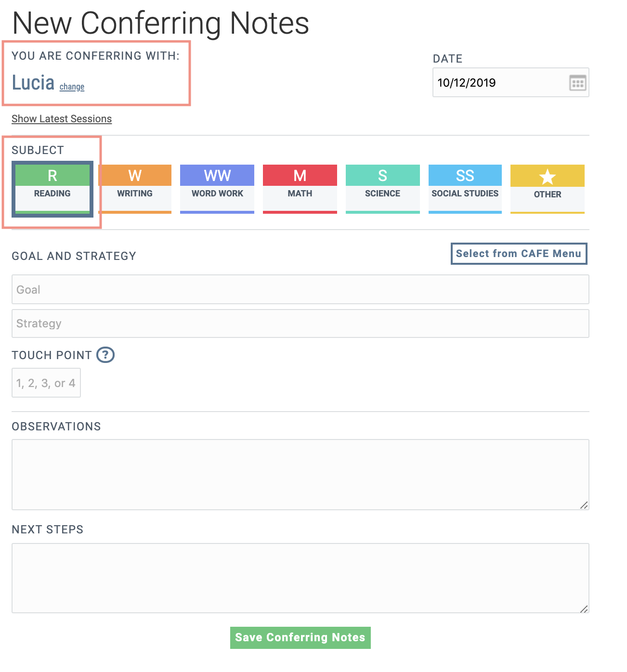
Task: Select the Word Work subject tile
Action: [217, 188]
